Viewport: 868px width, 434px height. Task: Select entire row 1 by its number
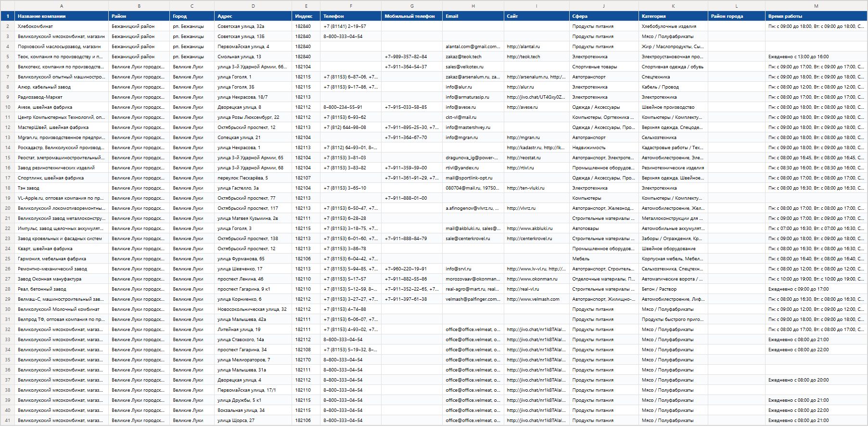(8, 16)
